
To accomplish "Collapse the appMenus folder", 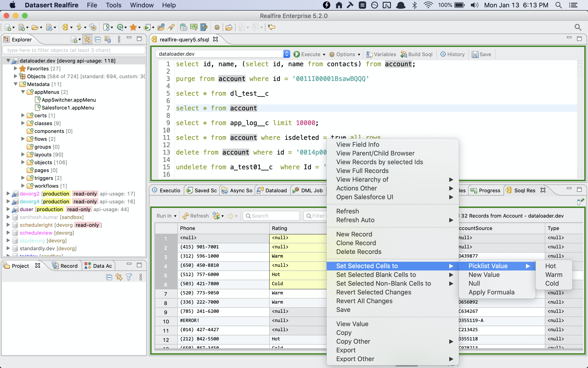I will (23, 92).
